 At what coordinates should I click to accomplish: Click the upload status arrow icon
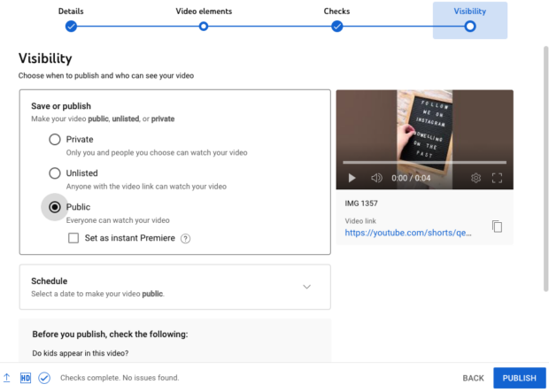[7, 378]
